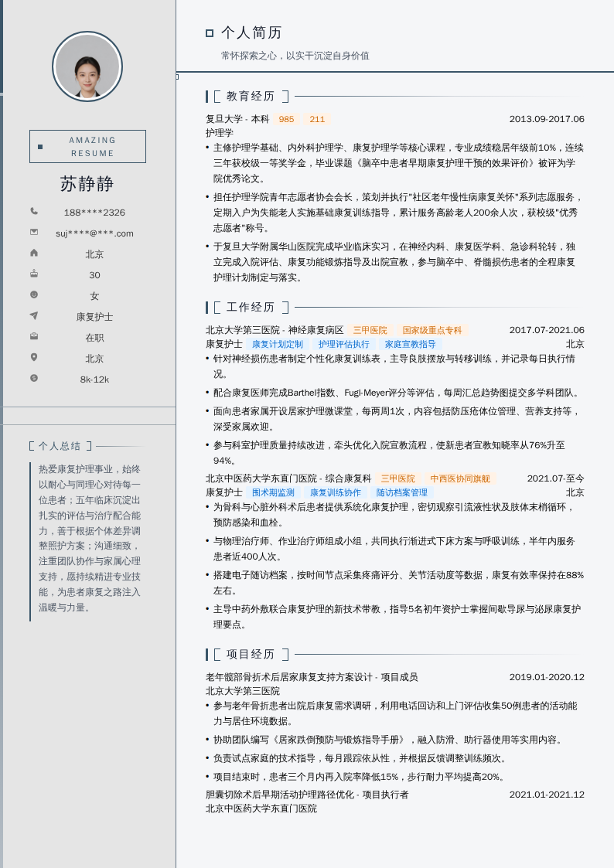This screenshot has width=614, height=868.
Task: Click the date 2017.07-2021.06
Action: coord(547,330)
